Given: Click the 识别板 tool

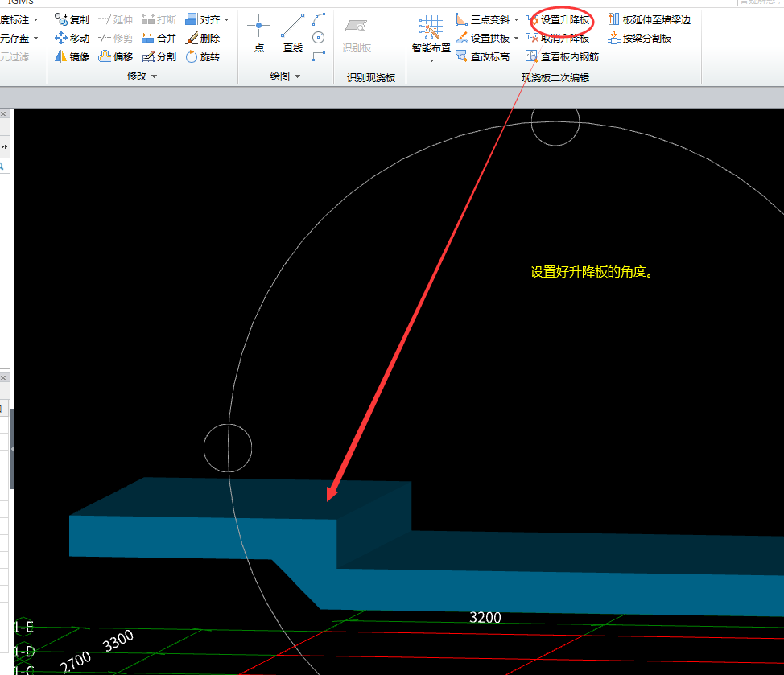Looking at the screenshot, I should pos(357,36).
